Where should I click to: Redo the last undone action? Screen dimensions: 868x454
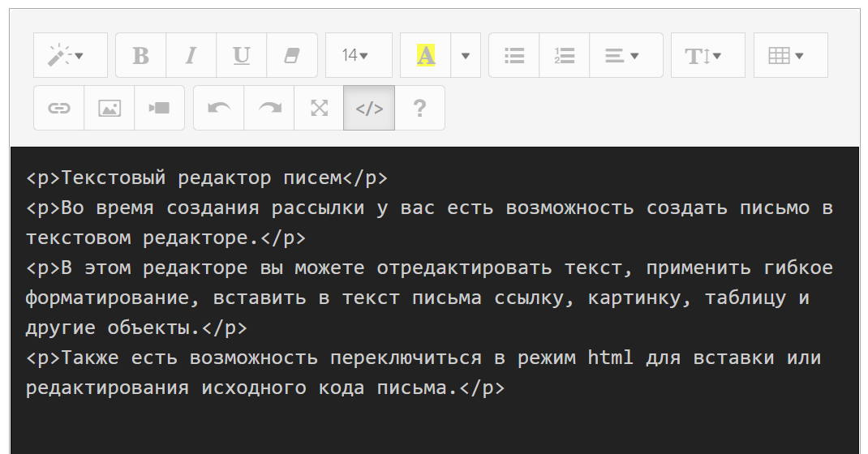269,108
